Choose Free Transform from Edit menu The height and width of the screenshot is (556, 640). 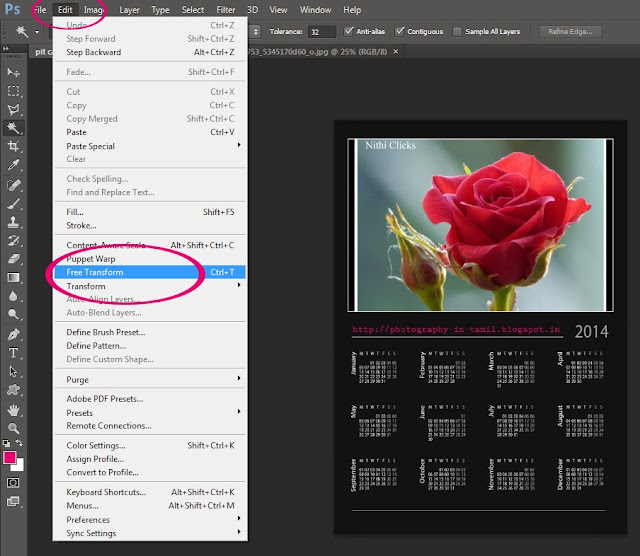click(x=150, y=272)
